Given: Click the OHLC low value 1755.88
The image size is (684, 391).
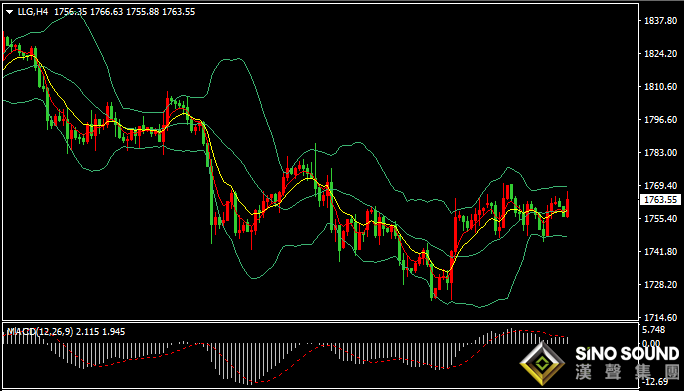Looking at the screenshot, I should click(142, 12).
